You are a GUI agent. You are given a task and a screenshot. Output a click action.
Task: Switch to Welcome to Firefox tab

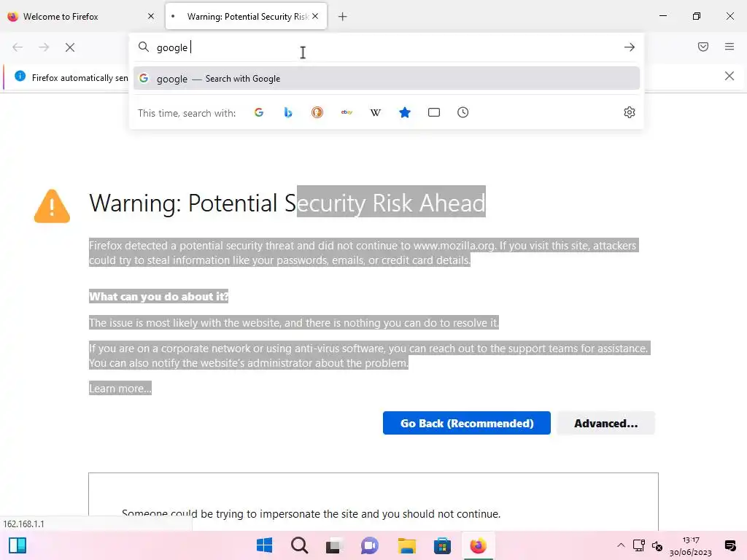pos(82,16)
